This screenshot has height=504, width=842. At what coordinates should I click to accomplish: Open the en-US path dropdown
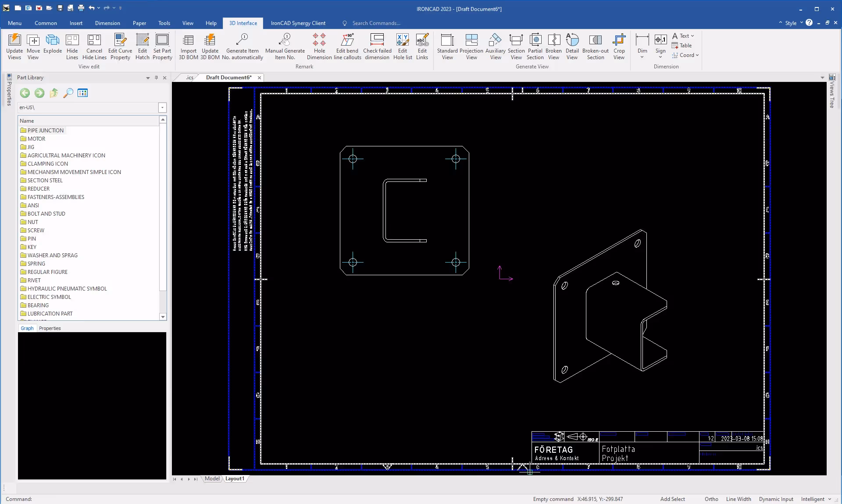pos(162,107)
